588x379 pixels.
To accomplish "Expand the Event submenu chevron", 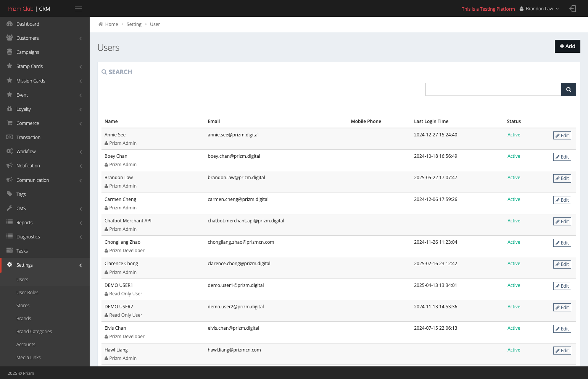I will (81, 95).
